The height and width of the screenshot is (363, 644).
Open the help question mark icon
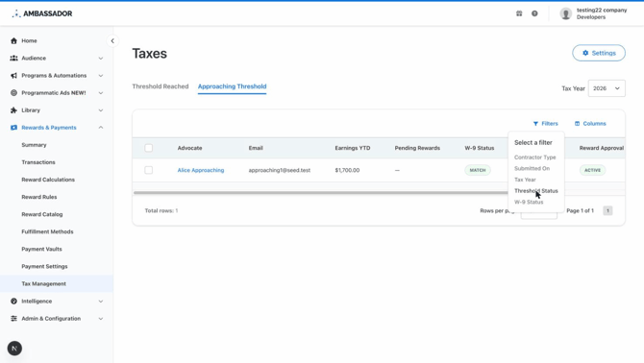534,13
